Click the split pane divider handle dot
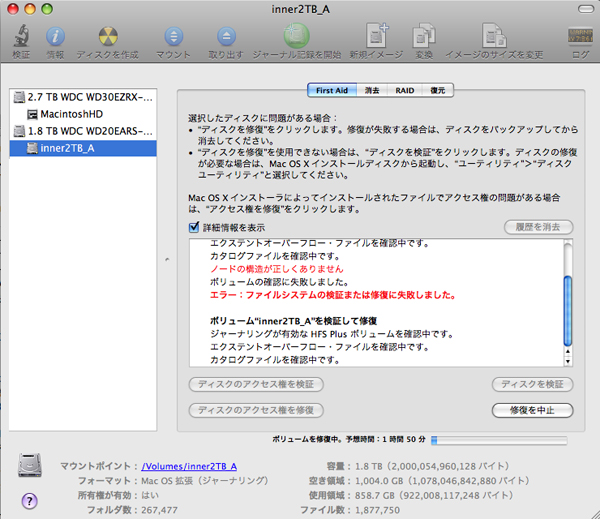Screen dimensions: 600x519 [167, 260]
